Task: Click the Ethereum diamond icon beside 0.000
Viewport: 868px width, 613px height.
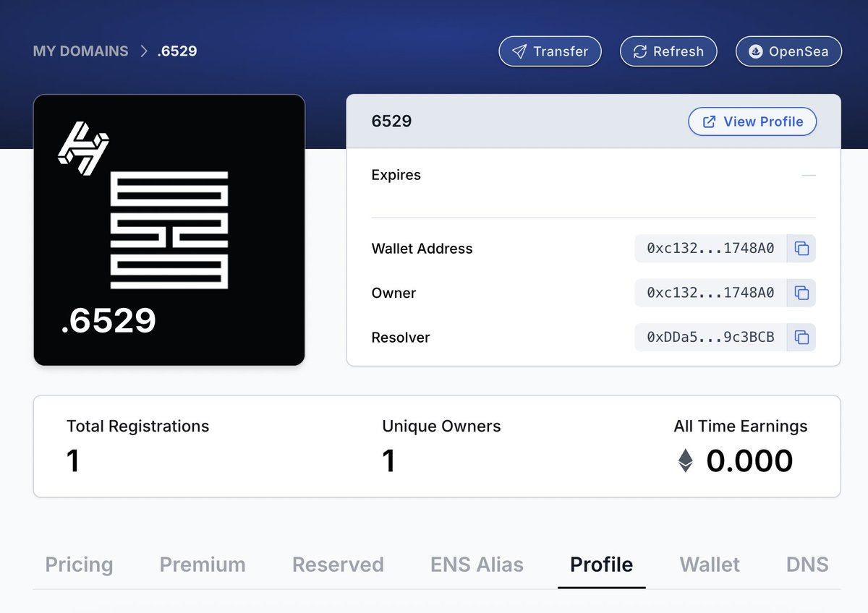Action: [684, 460]
